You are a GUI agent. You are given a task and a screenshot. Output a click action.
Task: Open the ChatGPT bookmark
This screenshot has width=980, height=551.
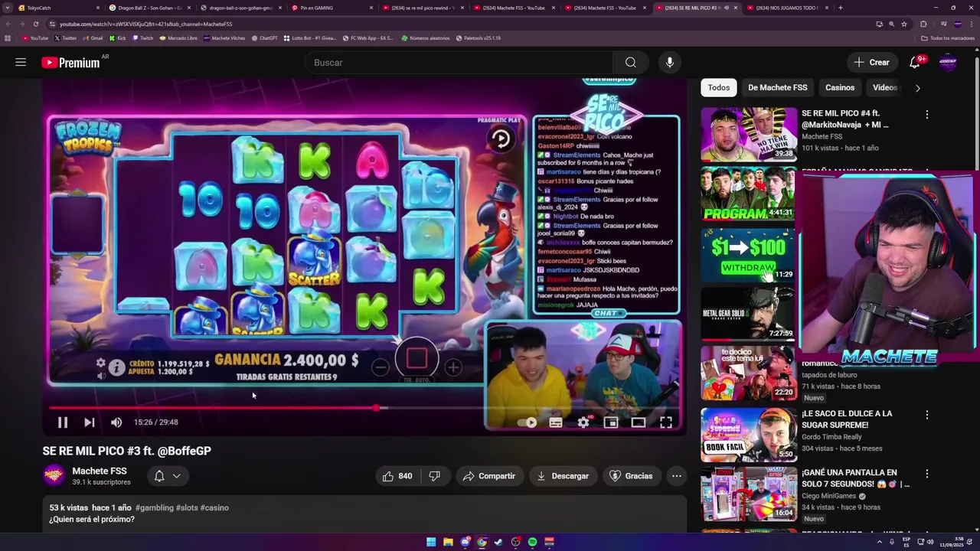coord(265,38)
